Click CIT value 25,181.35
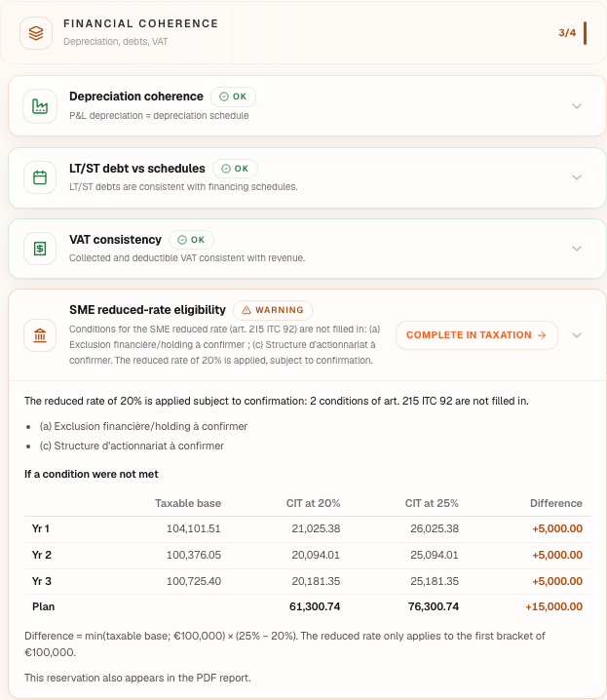 pos(435,581)
